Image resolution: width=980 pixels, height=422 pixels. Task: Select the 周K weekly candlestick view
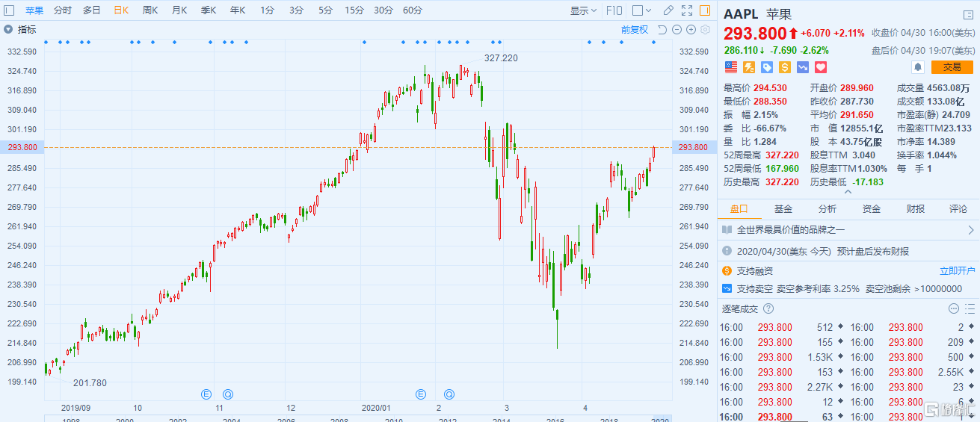[150, 10]
